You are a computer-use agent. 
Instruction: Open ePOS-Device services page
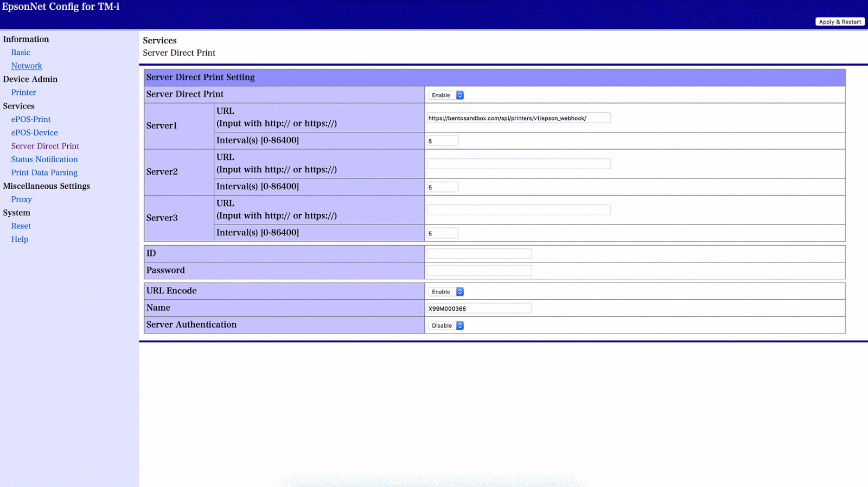tap(35, 133)
